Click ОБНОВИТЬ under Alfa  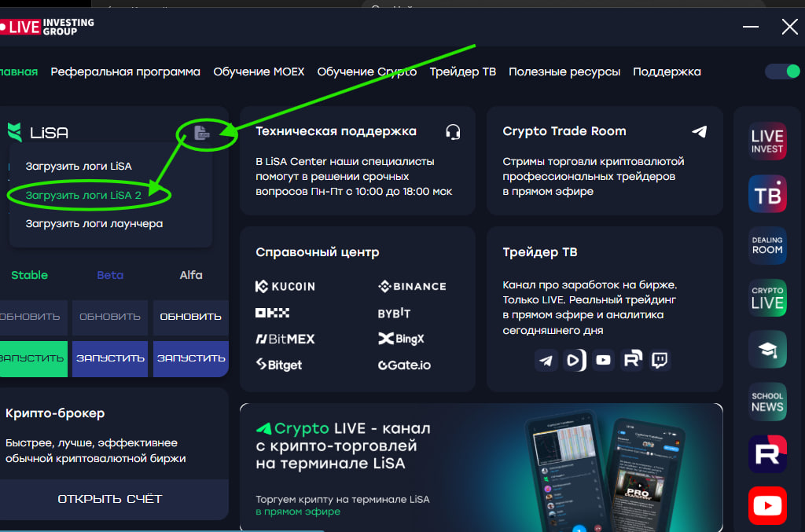point(190,317)
